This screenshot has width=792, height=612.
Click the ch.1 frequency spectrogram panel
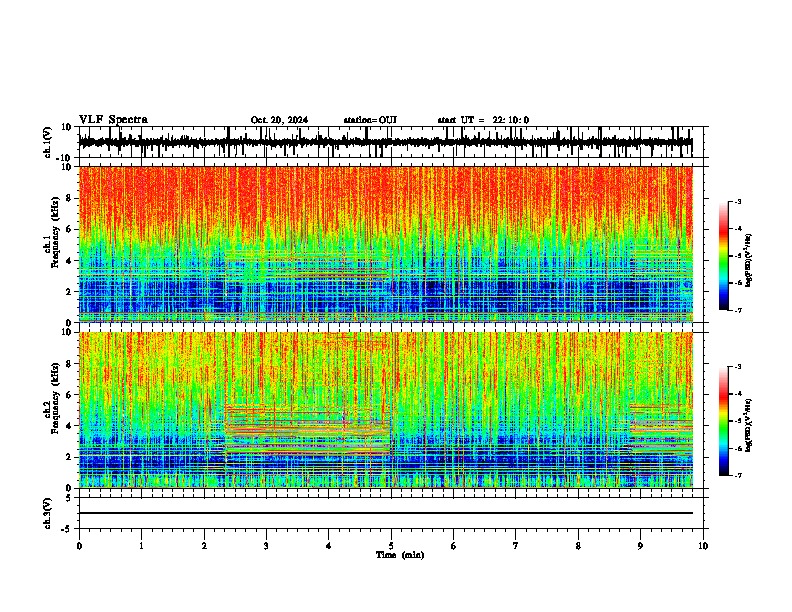(x=386, y=244)
